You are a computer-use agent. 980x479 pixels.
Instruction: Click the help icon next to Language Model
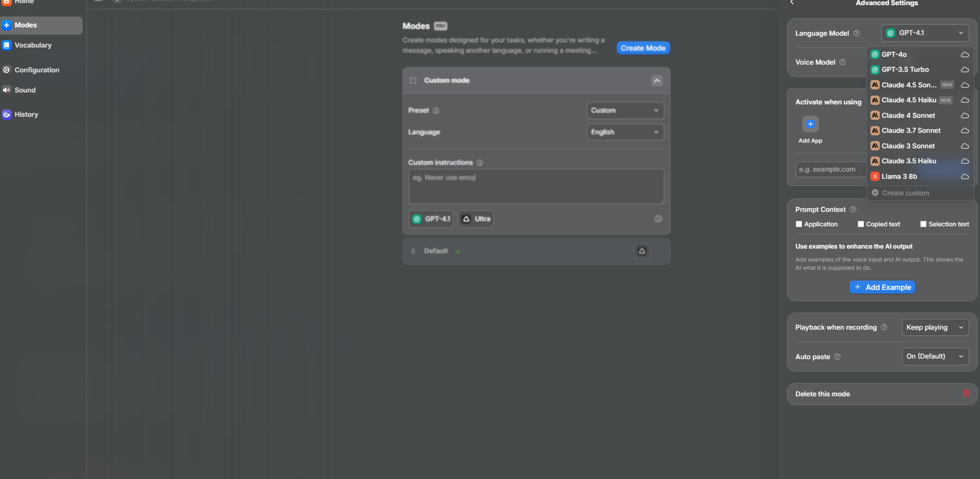857,33
